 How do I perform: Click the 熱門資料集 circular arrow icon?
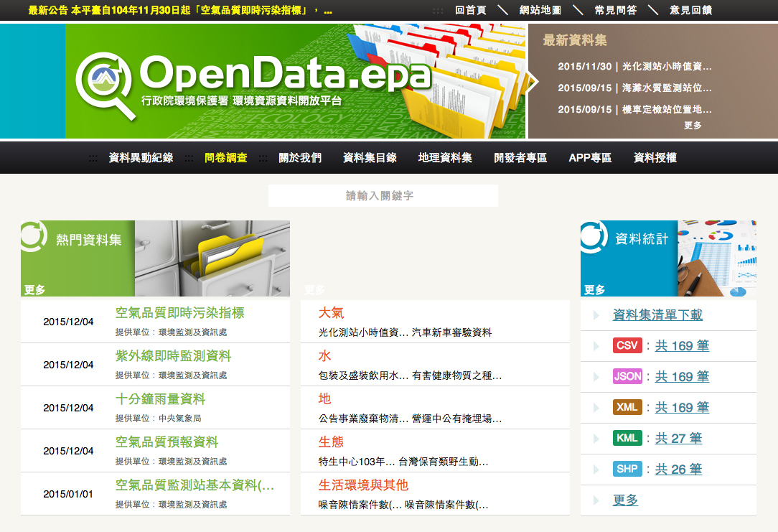tap(34, 235)
